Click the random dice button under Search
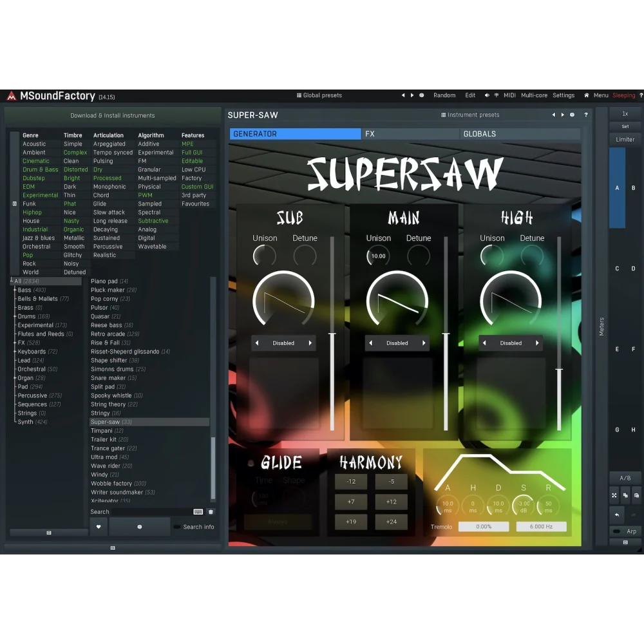Viewport: 644px width, 644px height. 140,527
